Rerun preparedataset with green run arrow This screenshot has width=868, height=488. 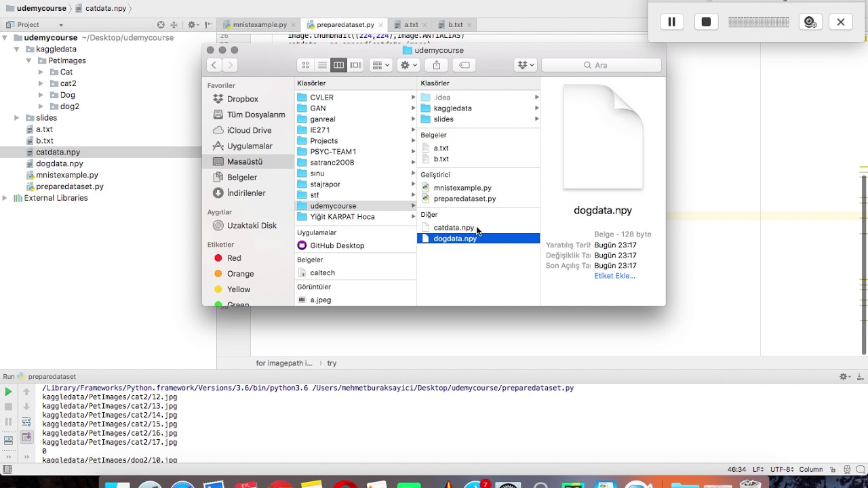point(8,392)
